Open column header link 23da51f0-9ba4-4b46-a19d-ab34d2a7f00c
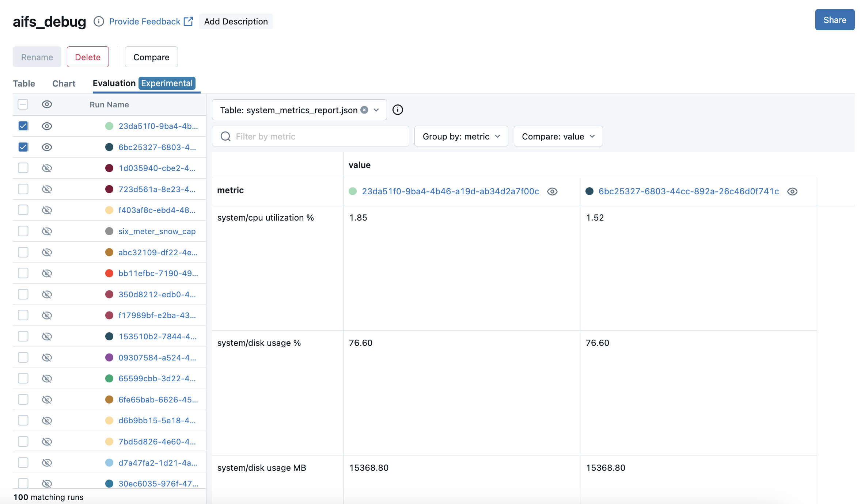 450,191
